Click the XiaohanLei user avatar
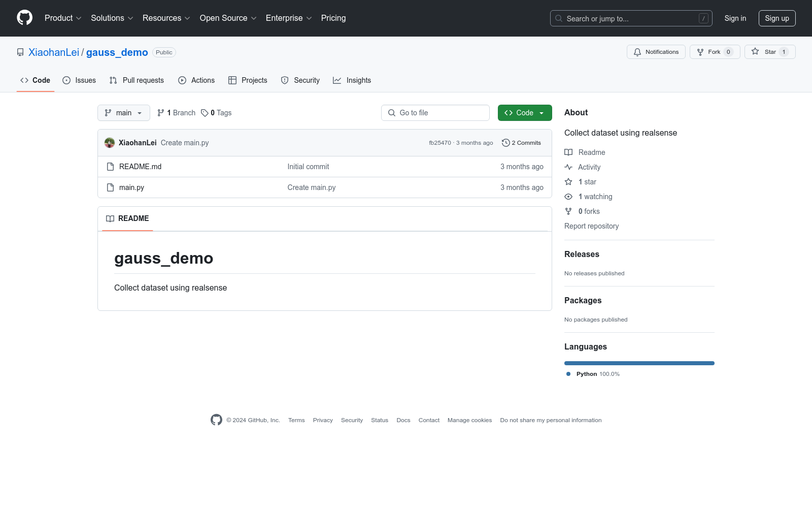The image size is (812, 508). click(110, 143)
